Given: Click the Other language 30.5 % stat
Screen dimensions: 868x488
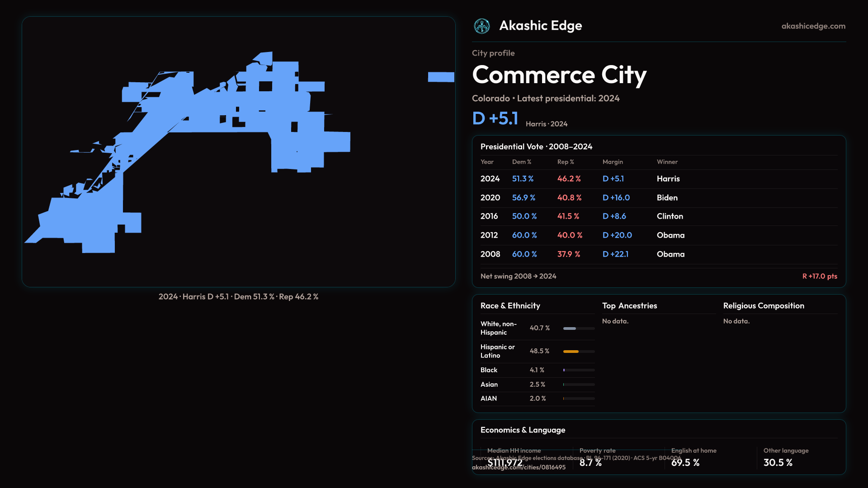Looking at the screenshot, I should pyautogui.click(x=778, y=462).
